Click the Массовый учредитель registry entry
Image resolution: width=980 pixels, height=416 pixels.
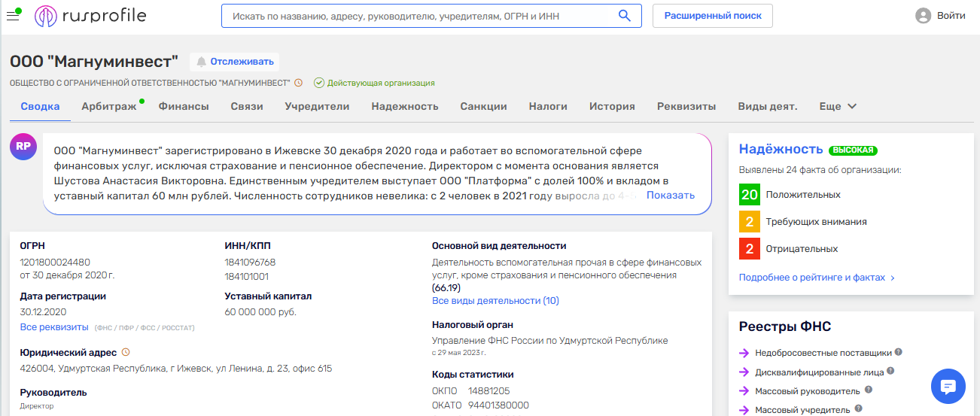click(x=802, y=410)
